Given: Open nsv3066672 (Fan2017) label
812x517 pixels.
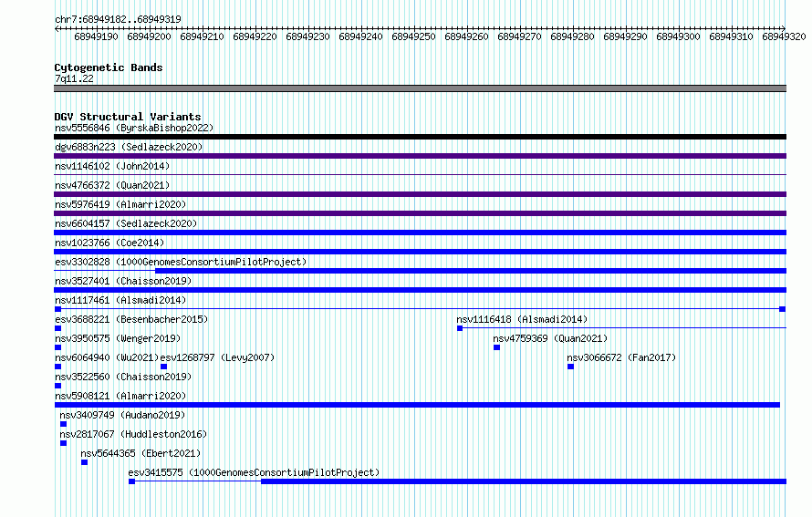Looking at the screenshot, I should coord(621,357).
